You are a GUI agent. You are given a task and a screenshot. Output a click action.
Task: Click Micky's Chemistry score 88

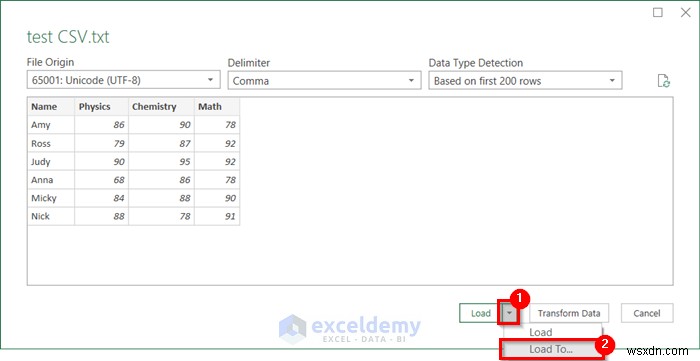tap(161, 198)
